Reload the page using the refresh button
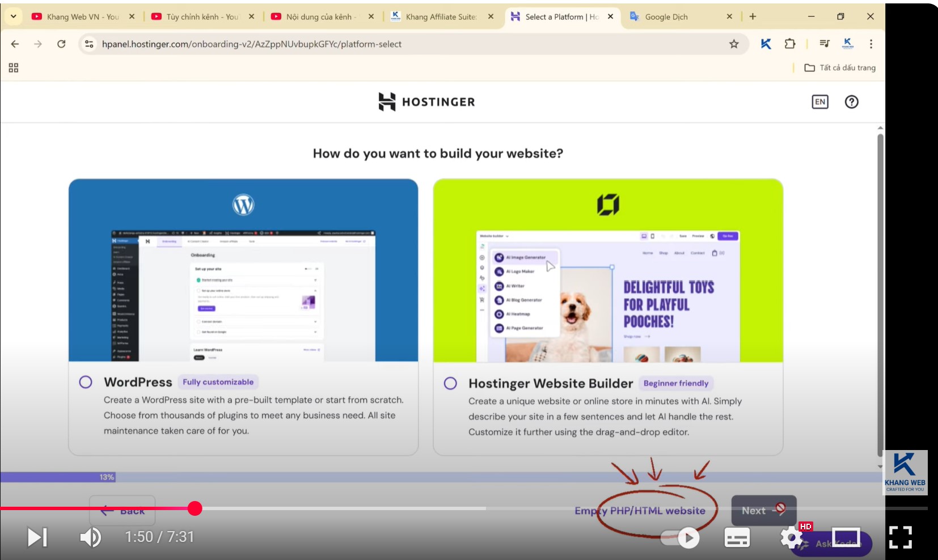This screenshot has height=560, width=938. tap(61, 44)
